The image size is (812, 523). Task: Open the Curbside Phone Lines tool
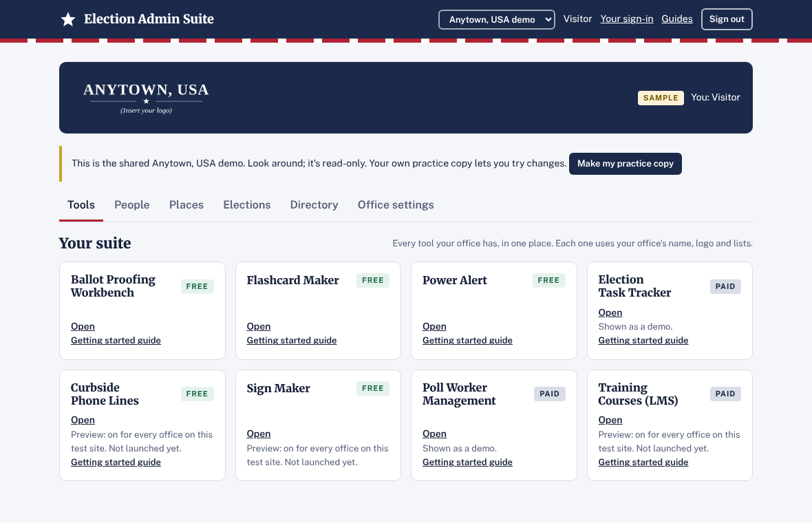tap(83, 420)
